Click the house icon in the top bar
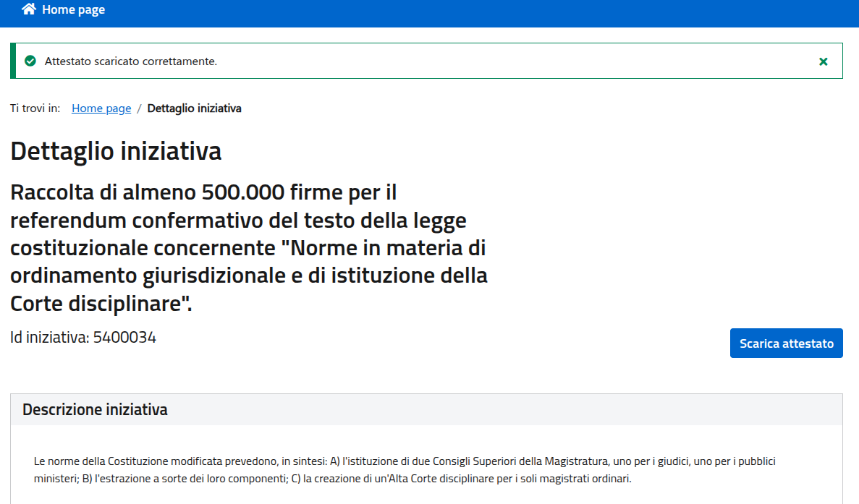This screenshot has width=859, height=504. [29, 9]
